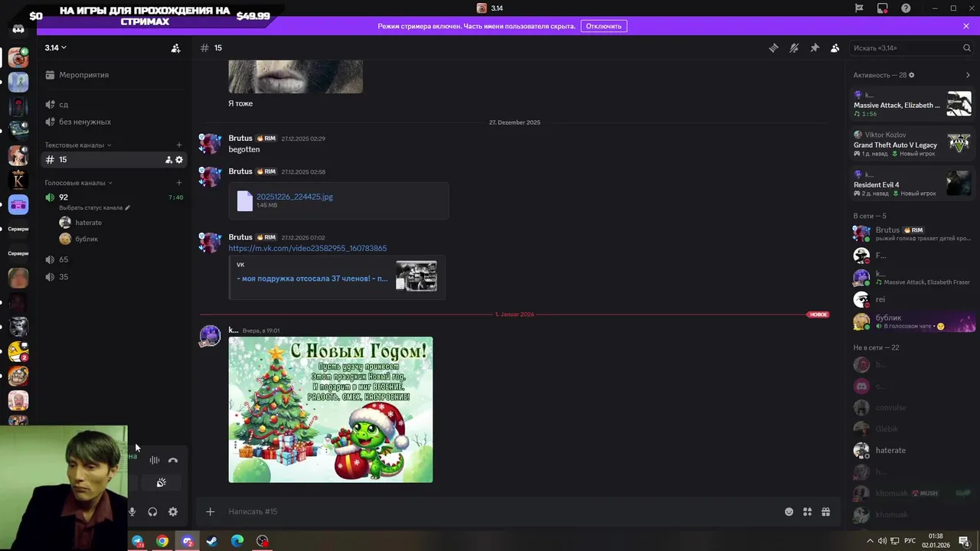
Task: Expand Активность panel chevron arrow
Action: pos(968,75)
